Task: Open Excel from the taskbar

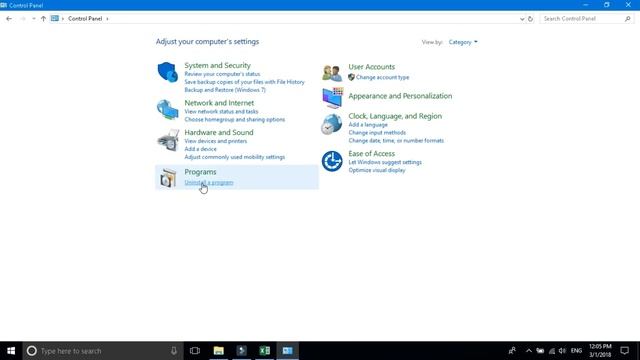Action: 264,351
